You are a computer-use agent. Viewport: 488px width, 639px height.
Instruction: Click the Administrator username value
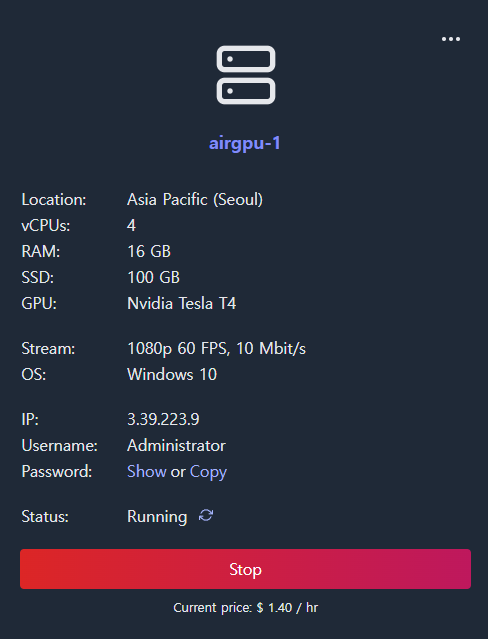tap(176, 445)
